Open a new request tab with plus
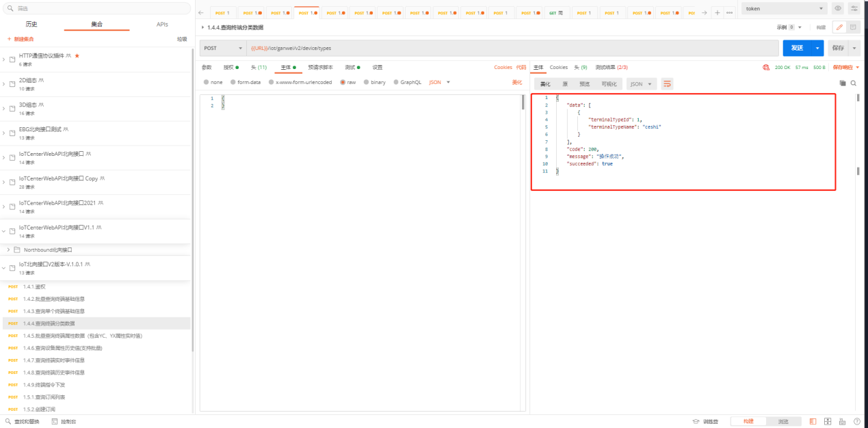This screenshot has width=868, height=428. (x=717, y=13)
